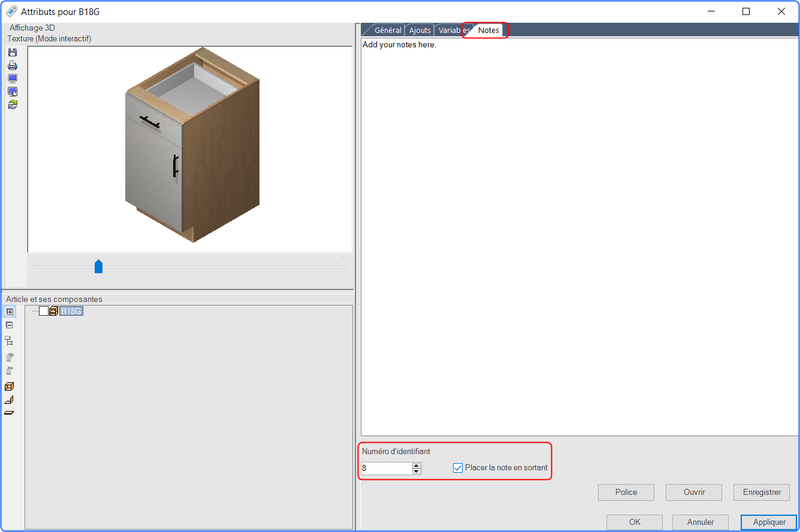
Task: Close the Attributs pour B18G dialog
Action: click(x=781, y=11)
